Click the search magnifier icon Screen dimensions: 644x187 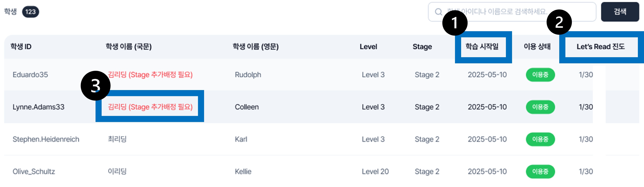[x=438, y=12]
